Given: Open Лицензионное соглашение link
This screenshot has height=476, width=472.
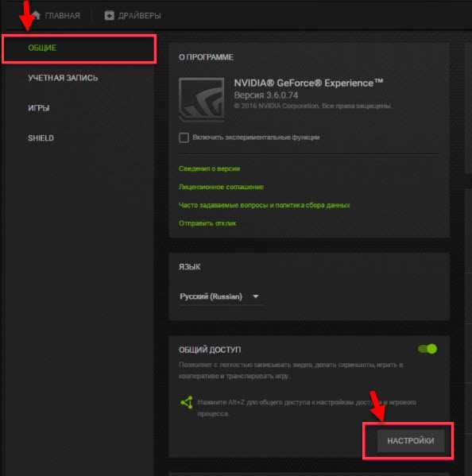Looking at the screenshot, I should click(221, 187).
